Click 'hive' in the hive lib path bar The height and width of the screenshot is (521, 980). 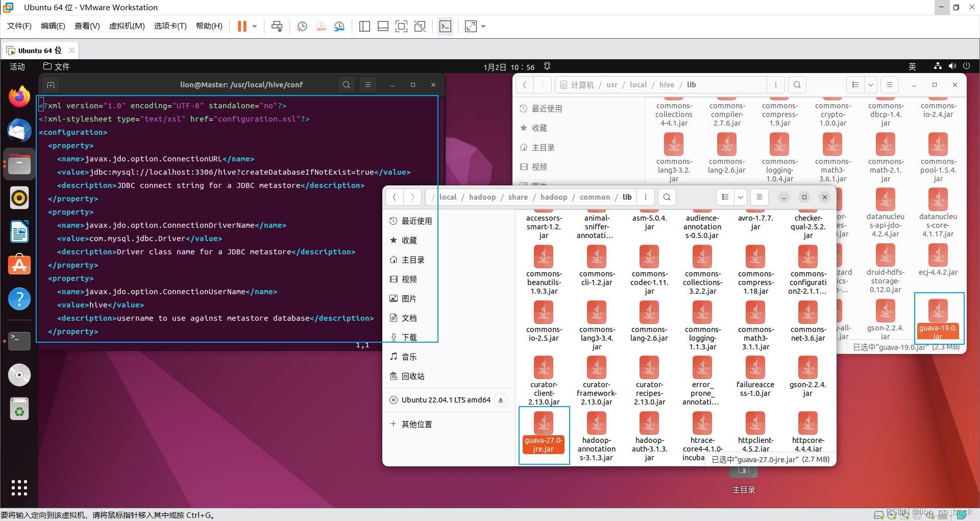click(x=667, y=85)
